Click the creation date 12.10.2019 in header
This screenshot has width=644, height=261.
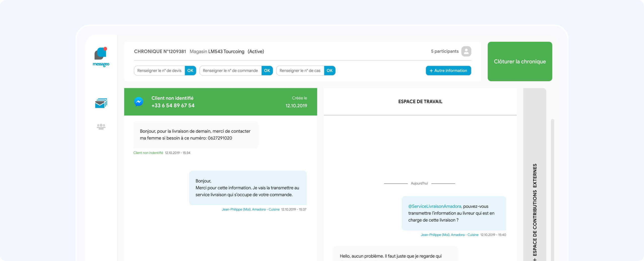pyautogui.click(x=296, y=106)
